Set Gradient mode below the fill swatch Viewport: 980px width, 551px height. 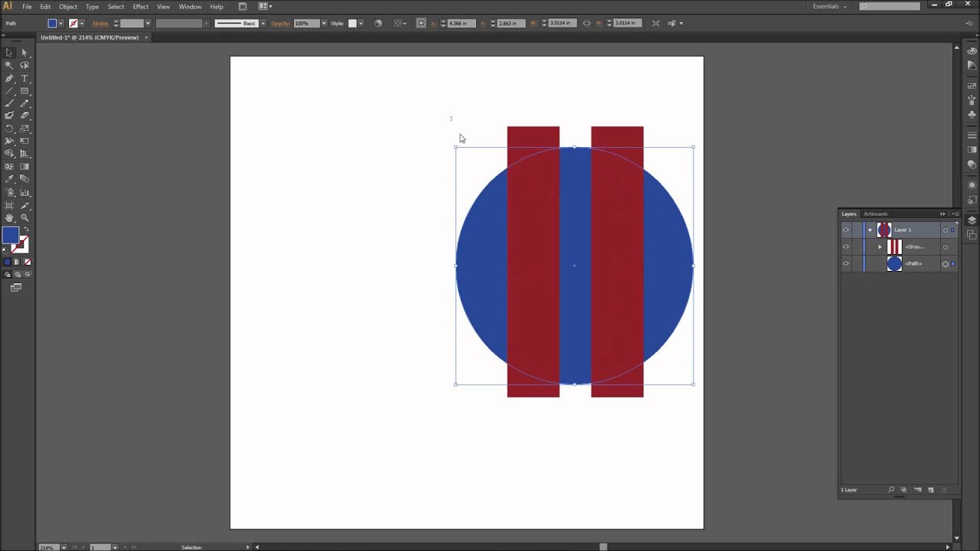pyautogui.click(x=18, y=262)
